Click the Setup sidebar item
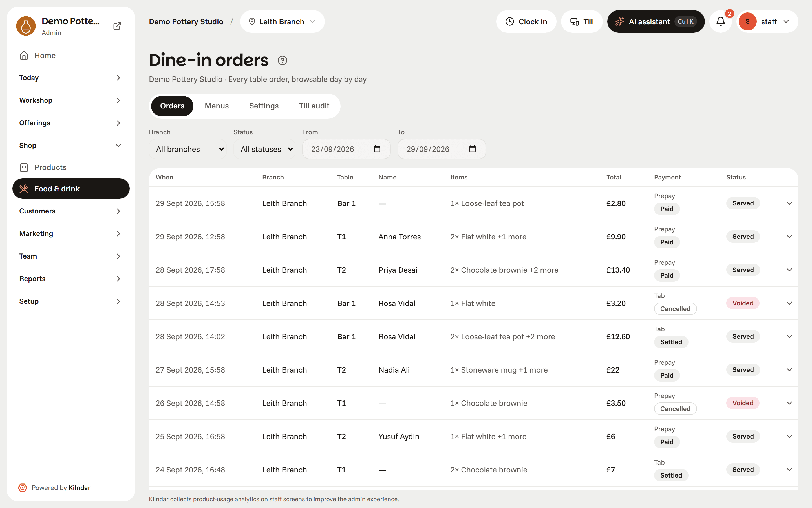Screen dimensions: 812x508 point(71,301)
